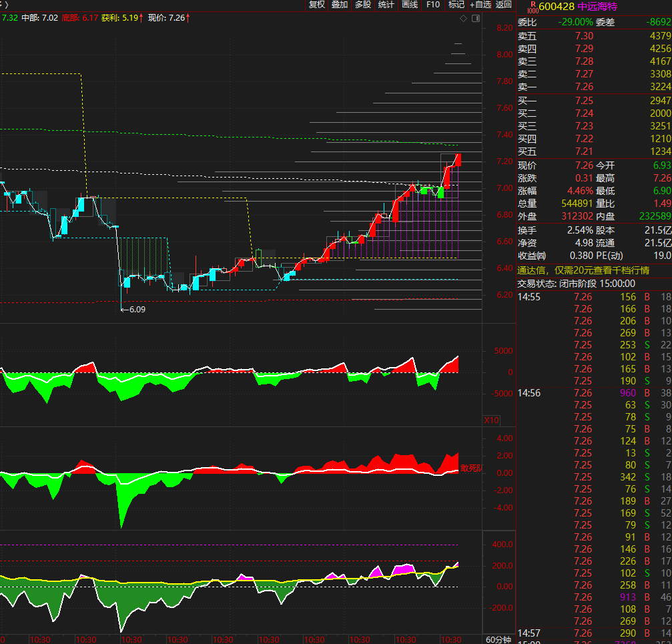The image size is (672, 644).
Task: Click the red arrow after 获利 5.19
Action: tap(141, 18)
